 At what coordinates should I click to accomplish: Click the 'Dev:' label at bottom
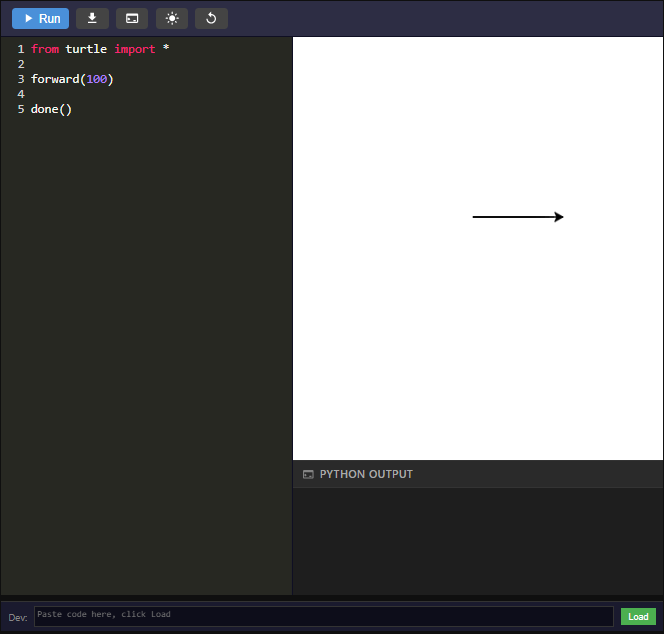click(18, 617)
